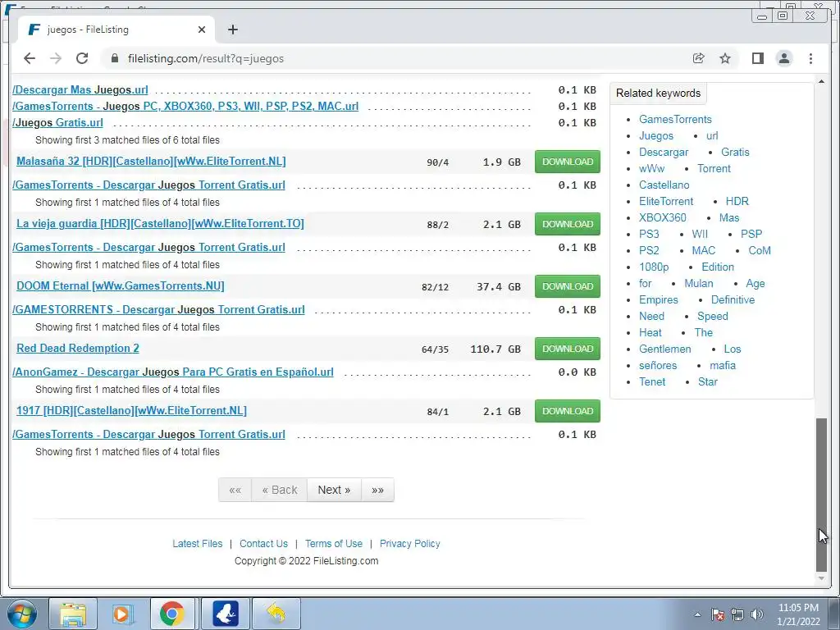
Task: Download Malasaña 32 torrent
Action: click(x=568, y=162)
